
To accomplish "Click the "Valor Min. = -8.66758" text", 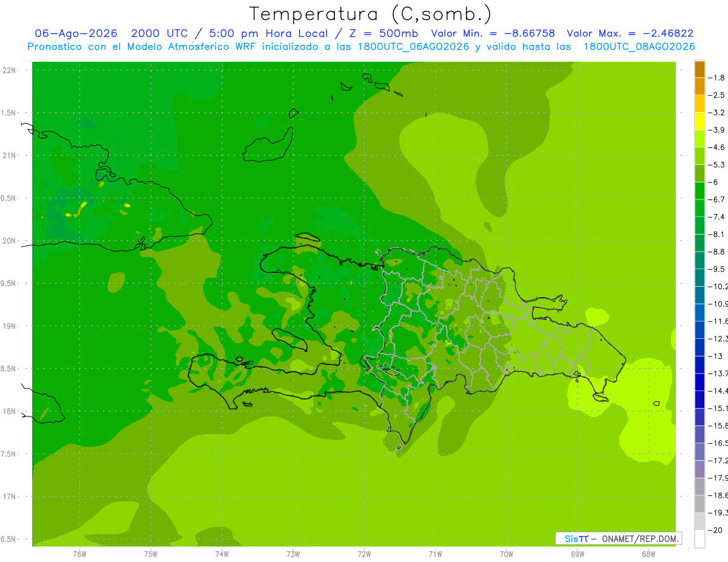I will 493,34.
